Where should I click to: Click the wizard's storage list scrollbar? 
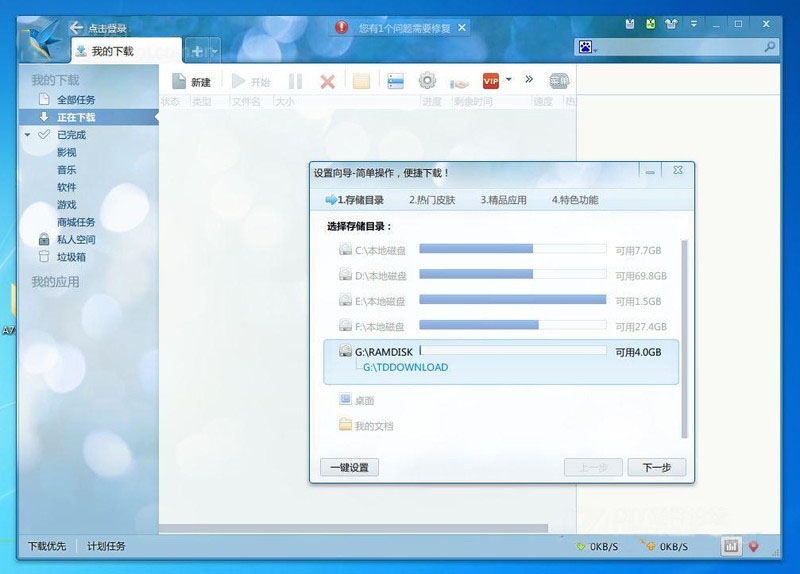pos(684,339)
